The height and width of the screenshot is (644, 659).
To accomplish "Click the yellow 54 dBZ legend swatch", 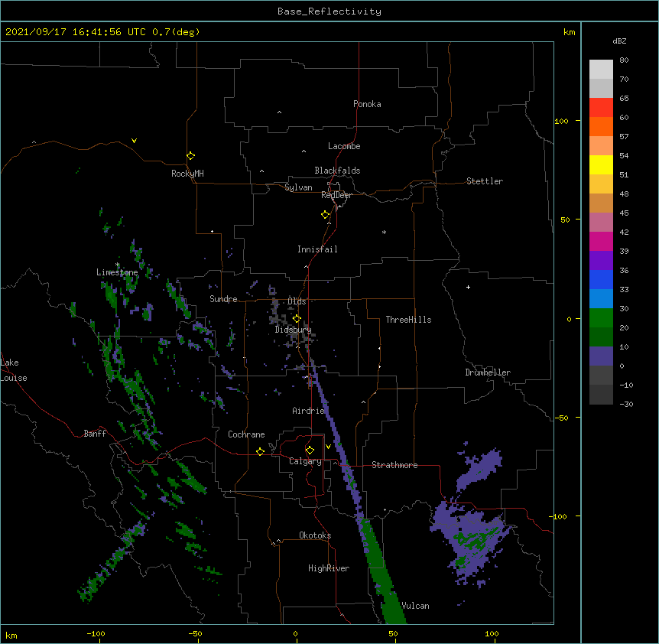I will coord(601,164).
